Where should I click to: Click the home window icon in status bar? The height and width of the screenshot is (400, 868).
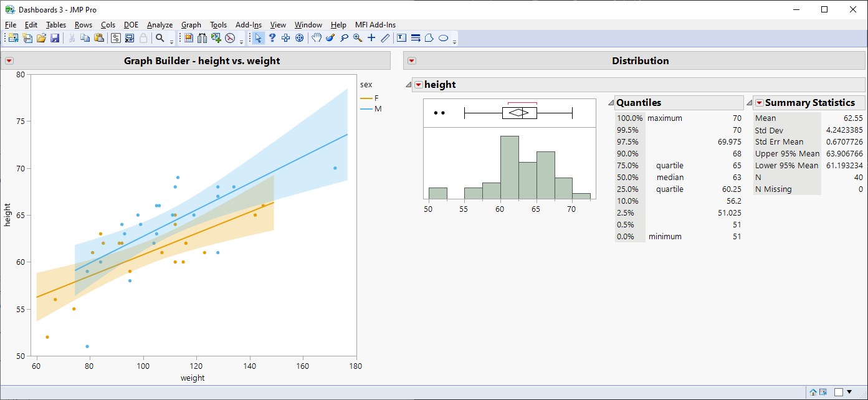813,393
